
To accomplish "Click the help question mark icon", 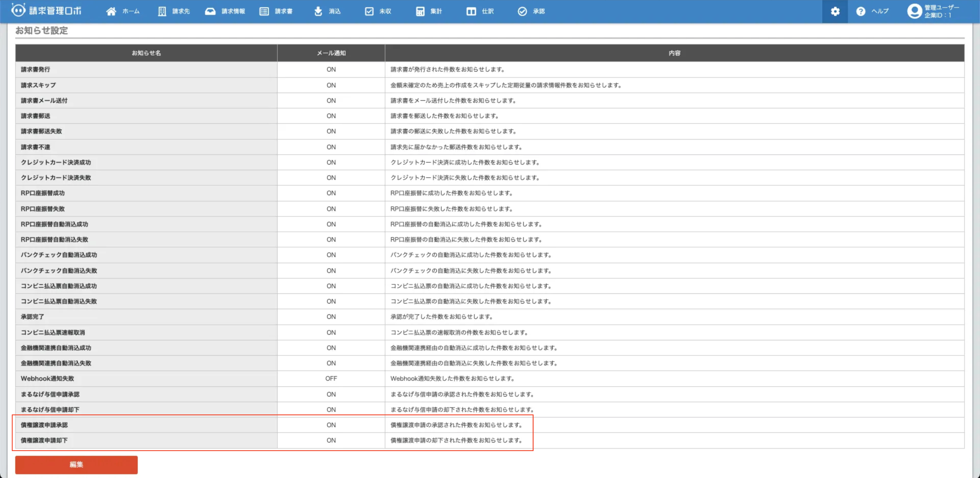I will pyautogui.click(x=860, y=11).
